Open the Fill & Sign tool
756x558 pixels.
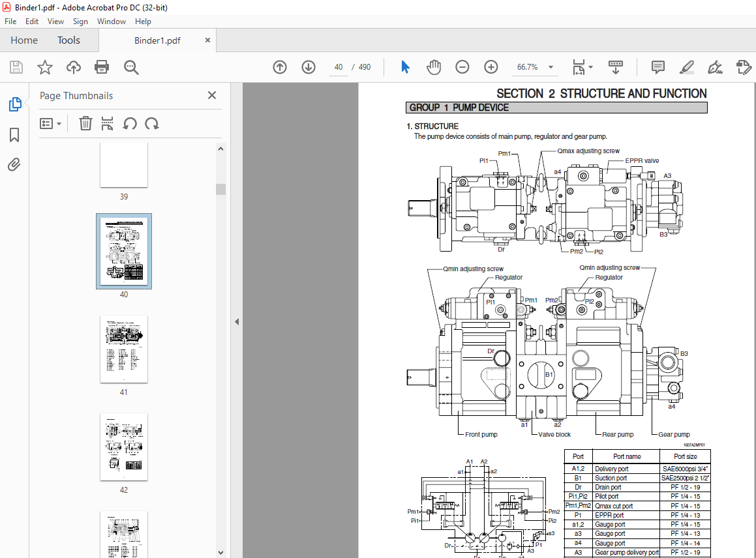click(x=715, y=67)
